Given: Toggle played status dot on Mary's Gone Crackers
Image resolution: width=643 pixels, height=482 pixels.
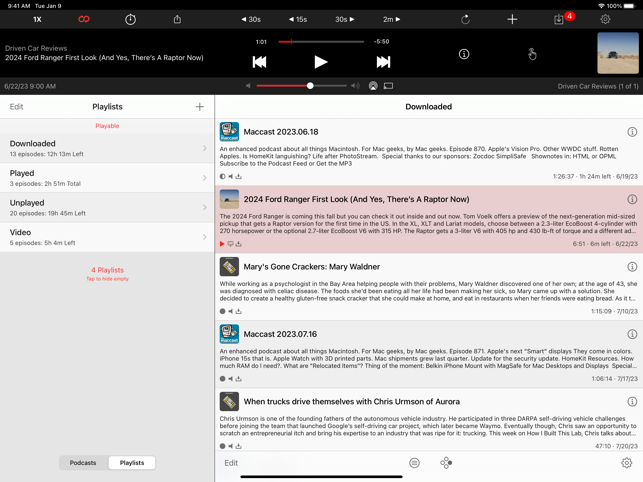Looking at the screenshot, I should point(222,311).
